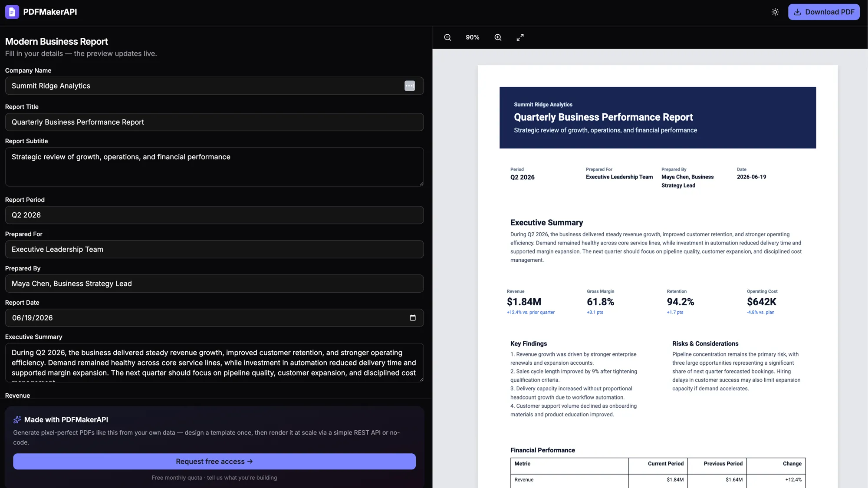Screen dimensions: 868x488
Task: Click the Q2 2026 period value in preview
Action: click(522, 178)
